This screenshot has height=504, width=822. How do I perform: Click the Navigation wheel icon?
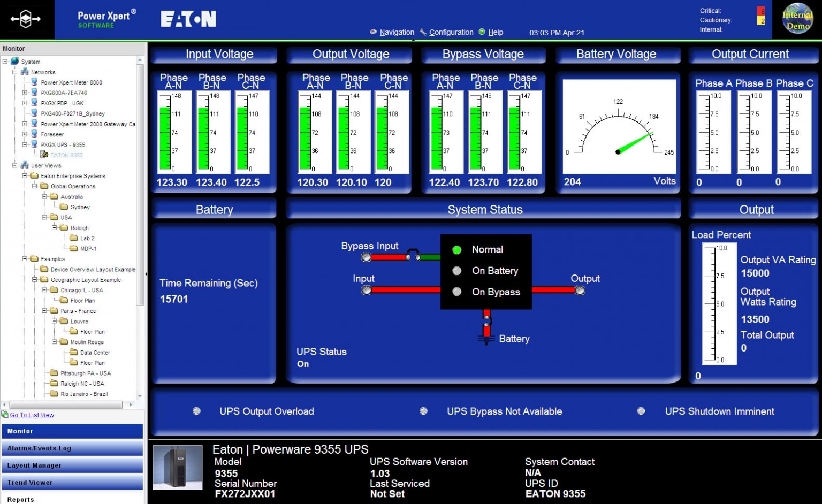point(374,32)
